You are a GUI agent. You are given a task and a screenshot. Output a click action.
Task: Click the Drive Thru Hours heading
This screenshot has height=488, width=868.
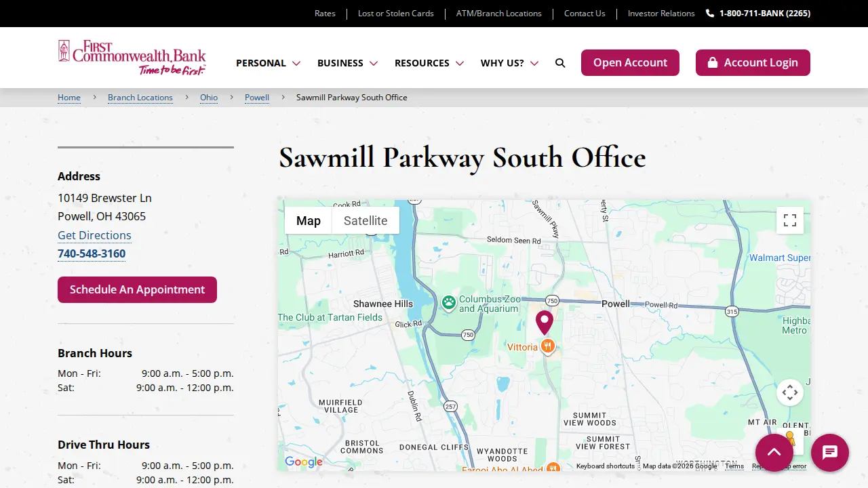pyautogui.click(x=104, y=445)
